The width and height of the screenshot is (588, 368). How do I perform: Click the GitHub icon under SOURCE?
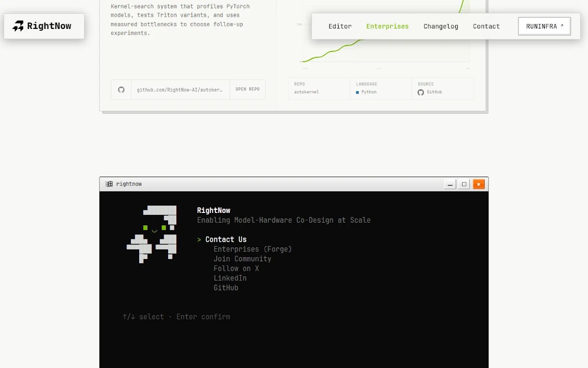[x=420, y=92]
